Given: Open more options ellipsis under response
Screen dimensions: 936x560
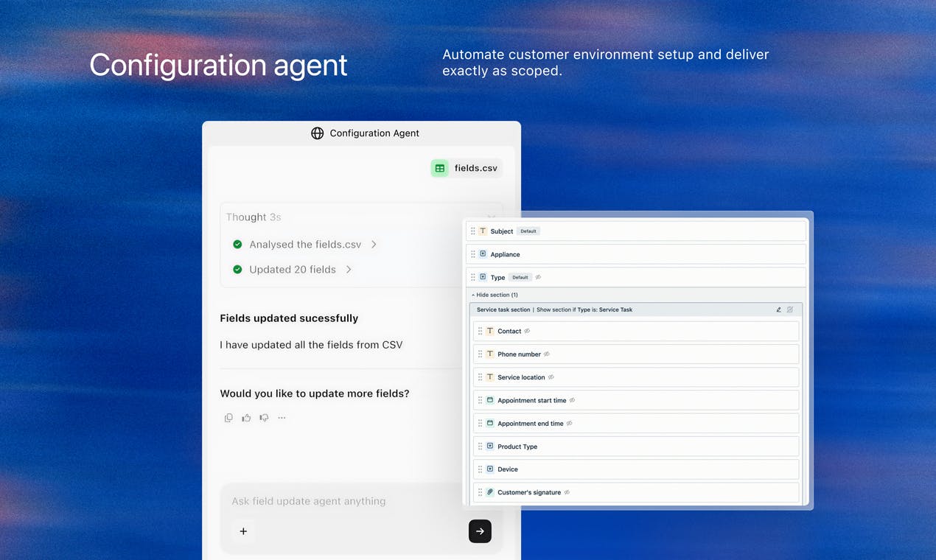Looking at the screenshot, I should pos(282,418).
